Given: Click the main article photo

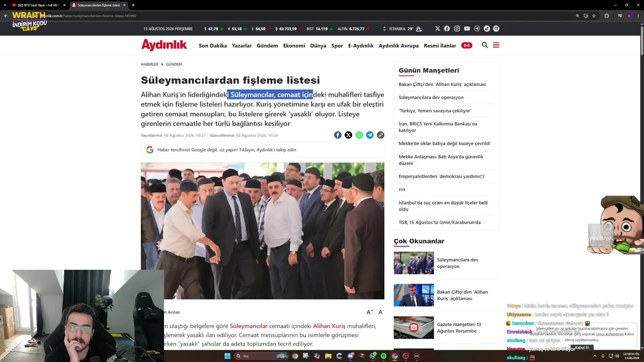Looking at the screenshot, I should click(263, 231).
